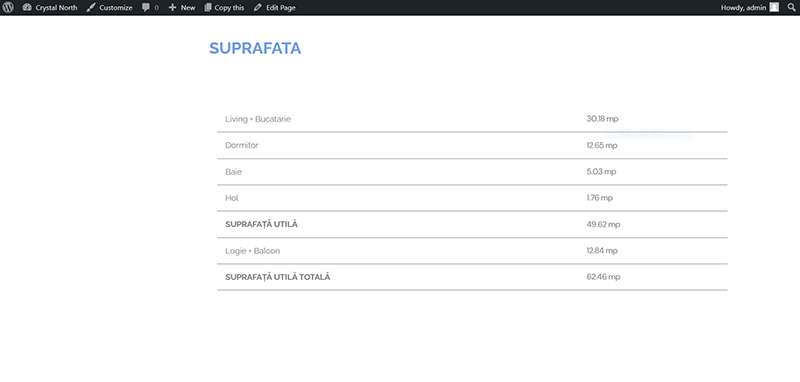Open the Howdy, admin account menu
Screen dimensions: 800x382
749,7
